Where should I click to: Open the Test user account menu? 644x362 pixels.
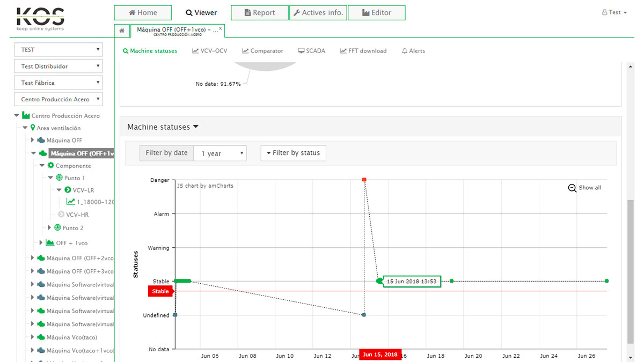click(x=614, y=12)
